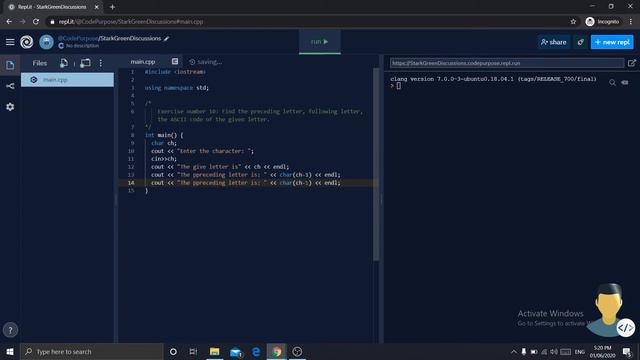Open File Explorer from the taskbar

(215, 351)
